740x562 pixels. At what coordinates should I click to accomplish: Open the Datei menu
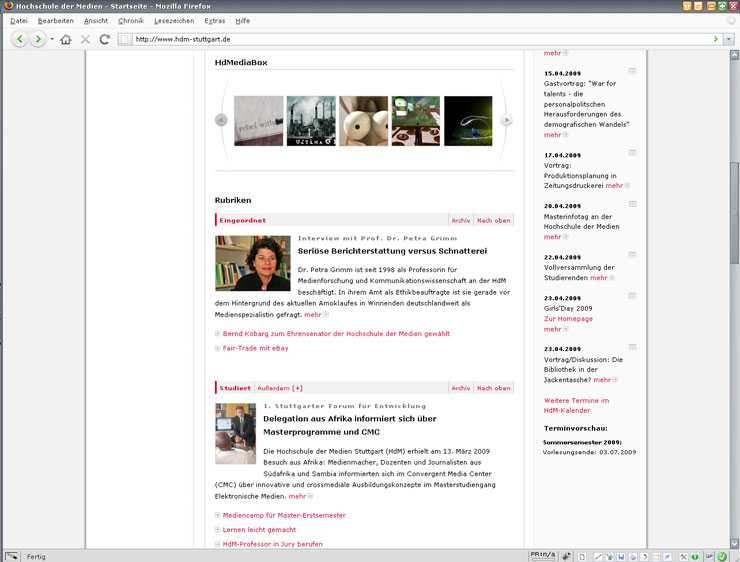pyautogui.click(x=19, y=21)
